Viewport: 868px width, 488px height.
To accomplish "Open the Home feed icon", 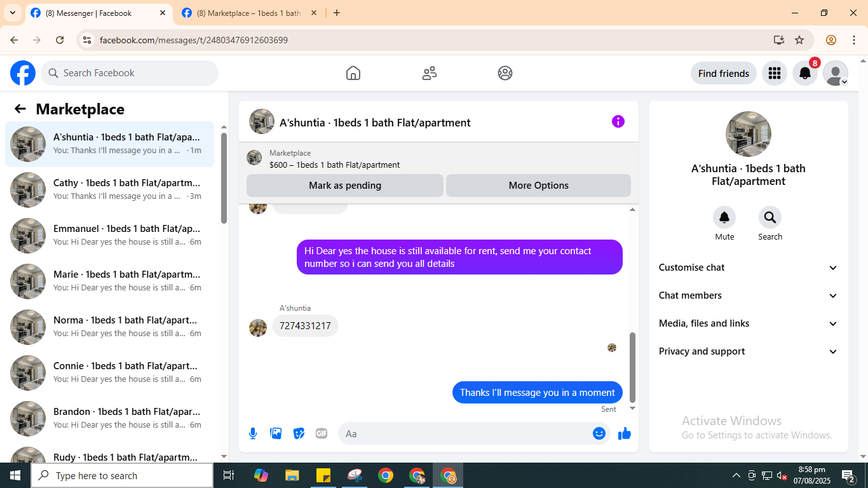I will (353, 73).
